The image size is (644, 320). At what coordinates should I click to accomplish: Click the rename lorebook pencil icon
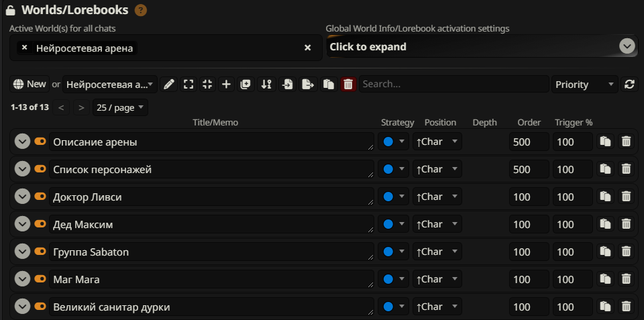(x=169, y=85)
